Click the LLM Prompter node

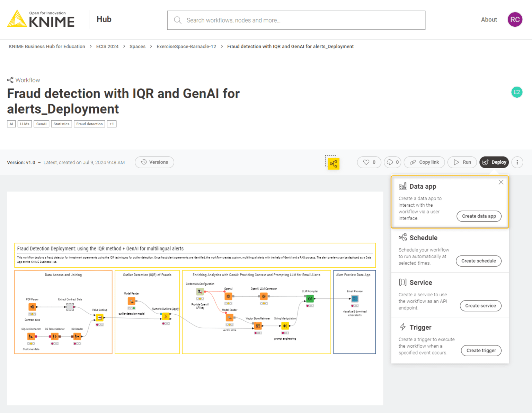[310, 299]
